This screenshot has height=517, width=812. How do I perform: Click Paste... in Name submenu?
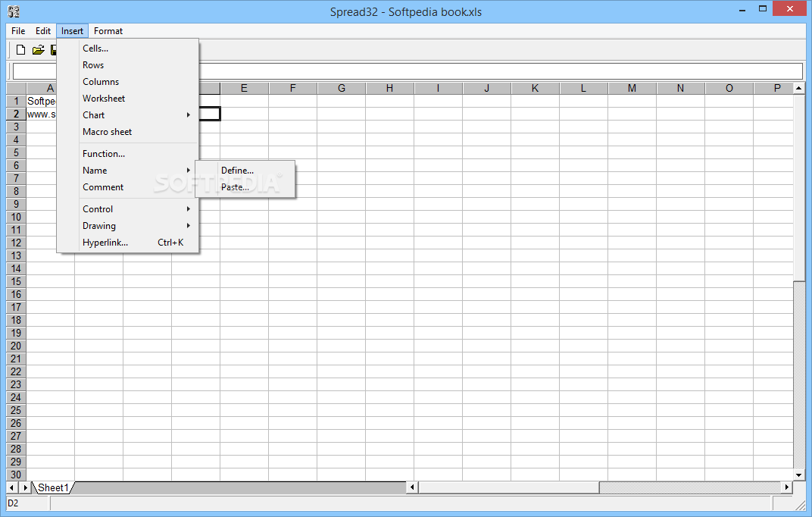[x=245, y=187]
